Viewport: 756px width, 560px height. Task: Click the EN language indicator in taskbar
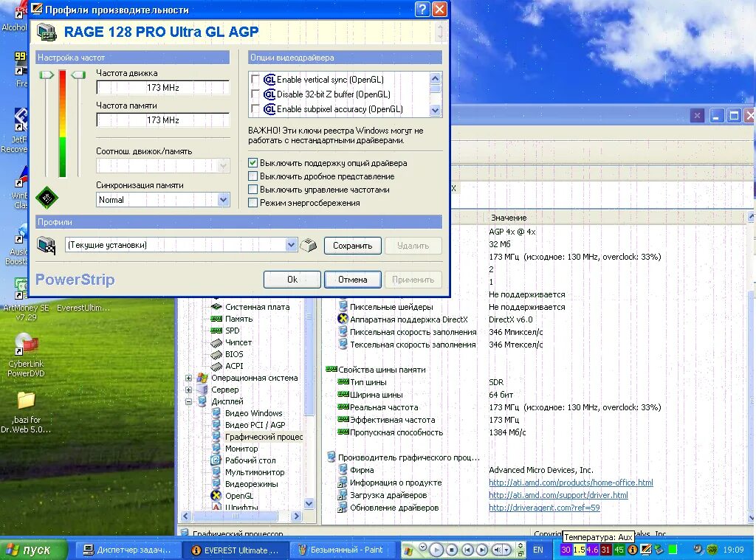538,550
